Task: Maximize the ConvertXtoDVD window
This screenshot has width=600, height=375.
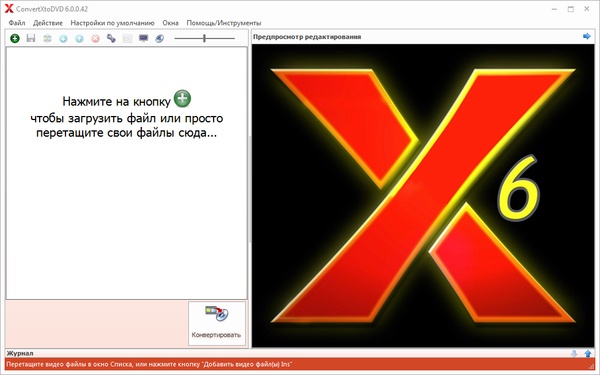Action: [x=571, y=9]
